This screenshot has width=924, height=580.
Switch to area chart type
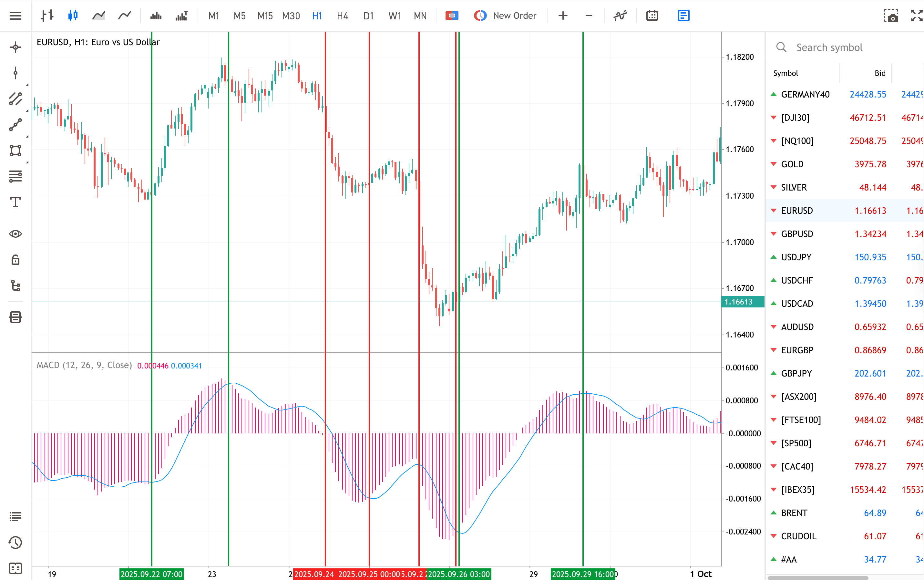[98, 16]
